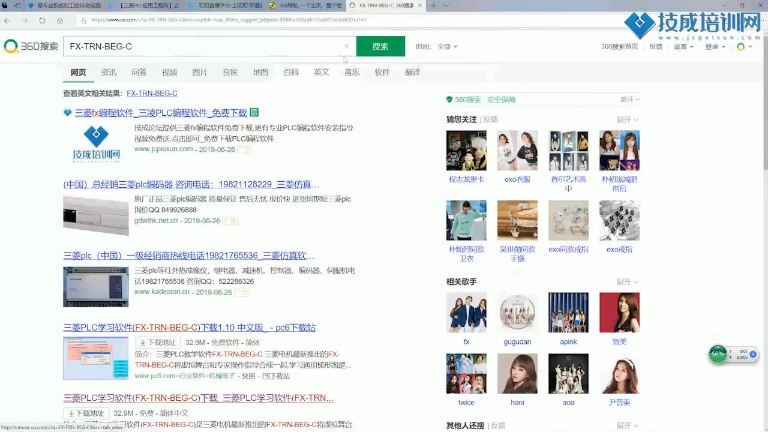Expand the 360搜索 安全保障 panel with 展开
Image resolution: width=768 pixels, height=432 pixels.
coord(630,99)
